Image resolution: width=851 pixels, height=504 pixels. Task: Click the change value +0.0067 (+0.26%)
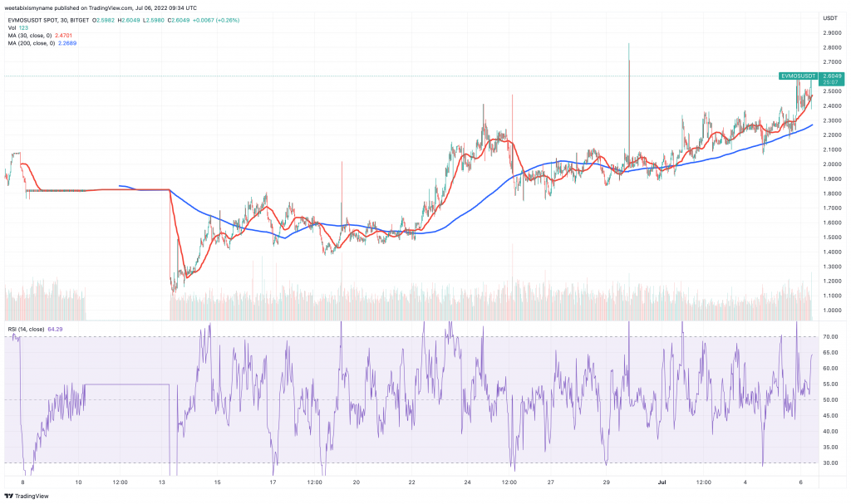pos(216,20)
